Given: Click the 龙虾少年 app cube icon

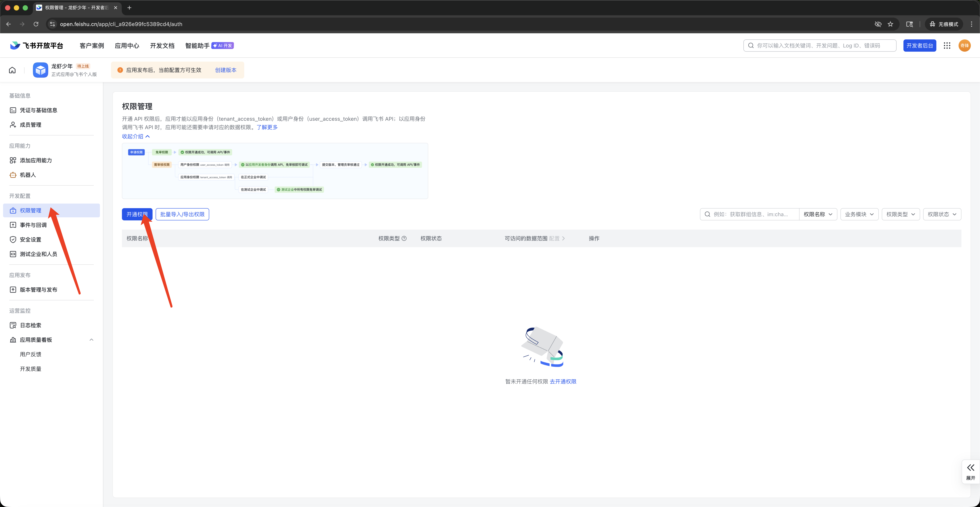Looking at the screenshot, I should point(40,70).
